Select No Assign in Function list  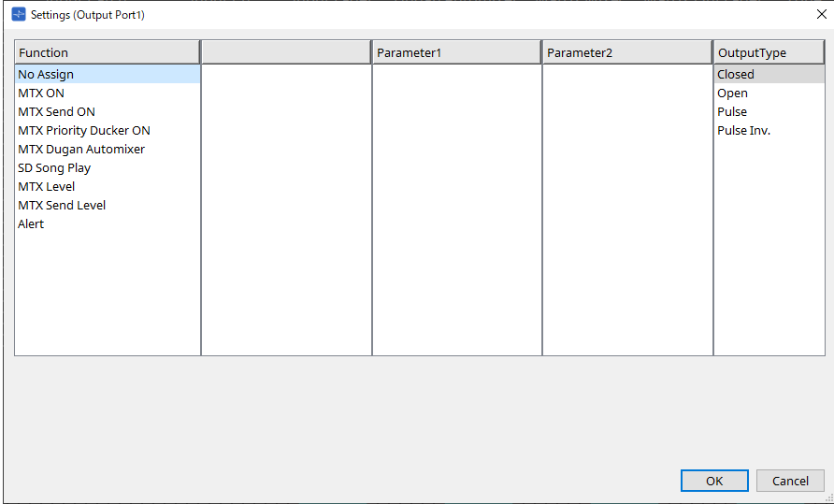point(108,75)
